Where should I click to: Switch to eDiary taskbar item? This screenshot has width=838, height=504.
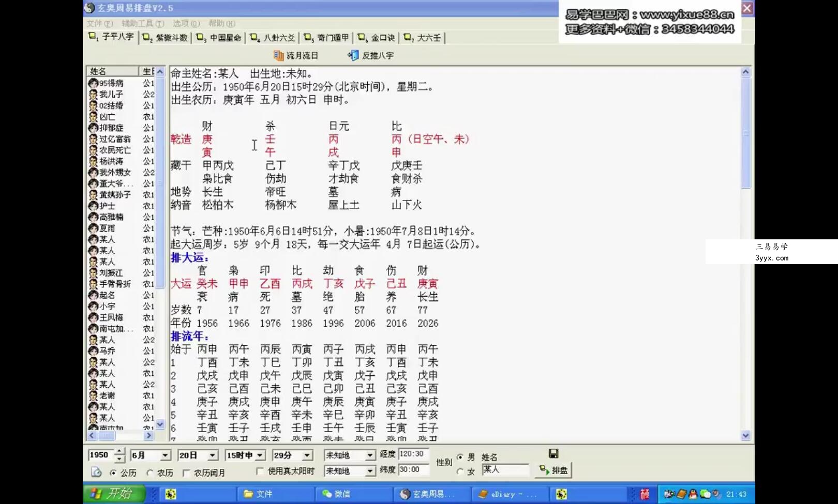pos(511,494)
